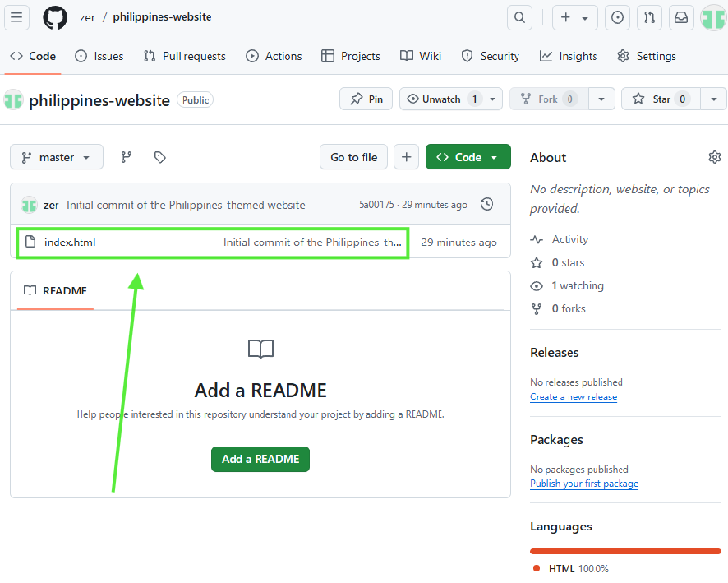Open commit history clock icon
The width and height of the screenshot is (728, 583).
coord(486,205)
